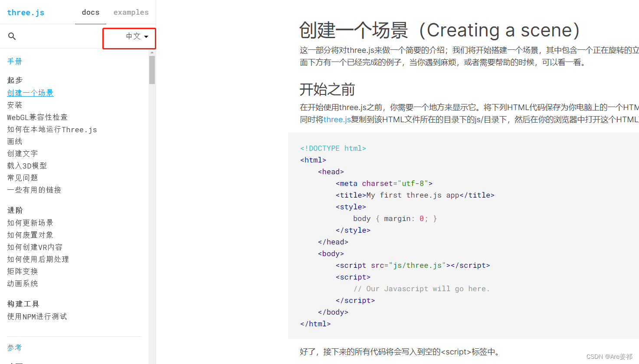Open the 如何创建VR内容 page
Screen dimensions: 639x364
(x=34, y=247)
